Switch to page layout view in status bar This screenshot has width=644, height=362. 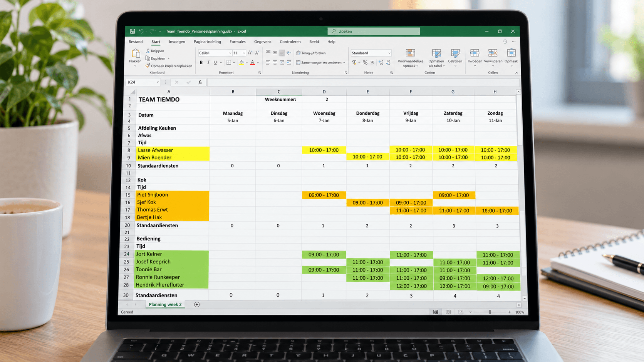click(448, 312)
